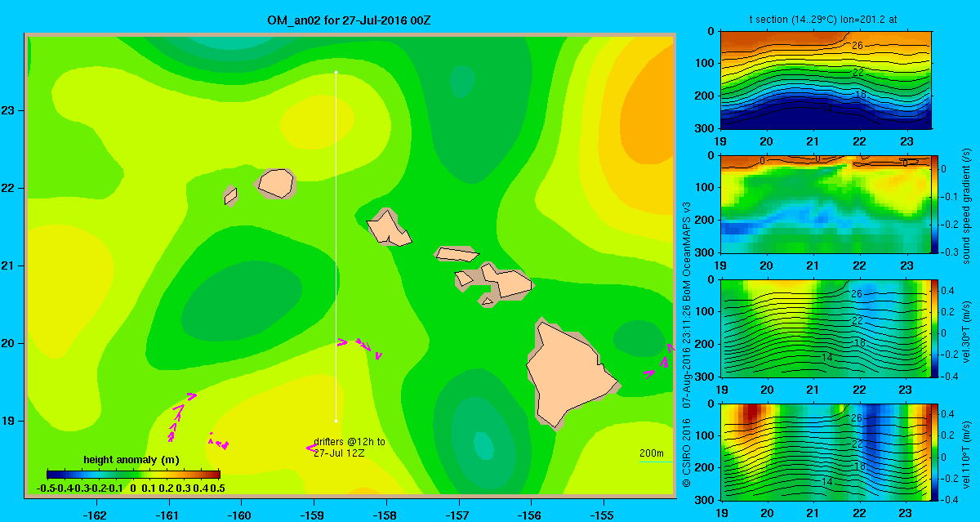Click the northern endpoint of the white section line
The height and width of the screenshot is (522, 980).
pyautogui.click(x=336, y=73)
